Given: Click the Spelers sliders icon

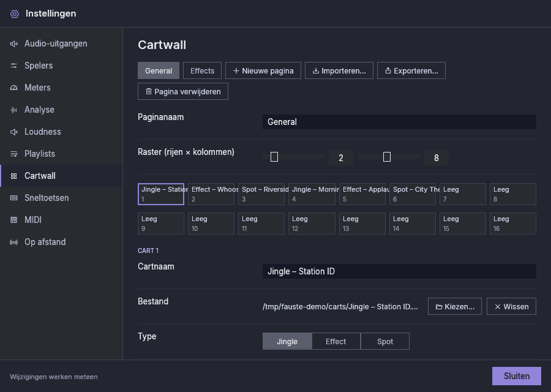Looking at the screenshot, I should [13, 66].
